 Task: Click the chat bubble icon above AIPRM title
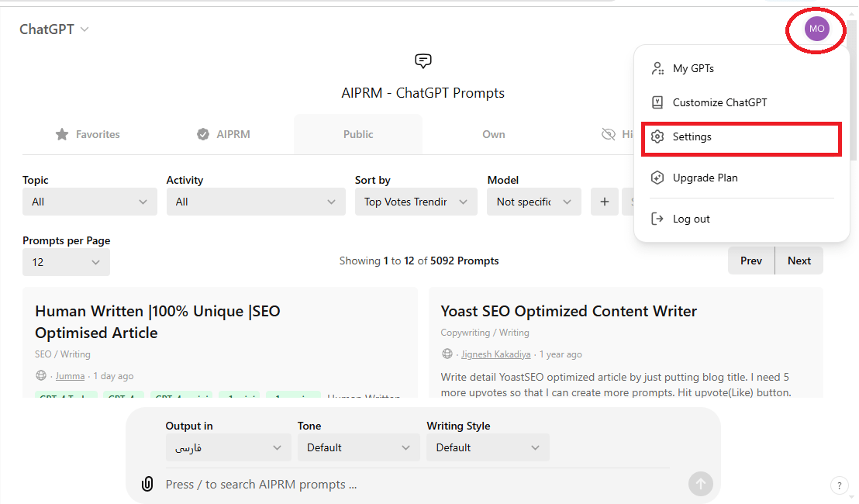(x=423, y=60)
